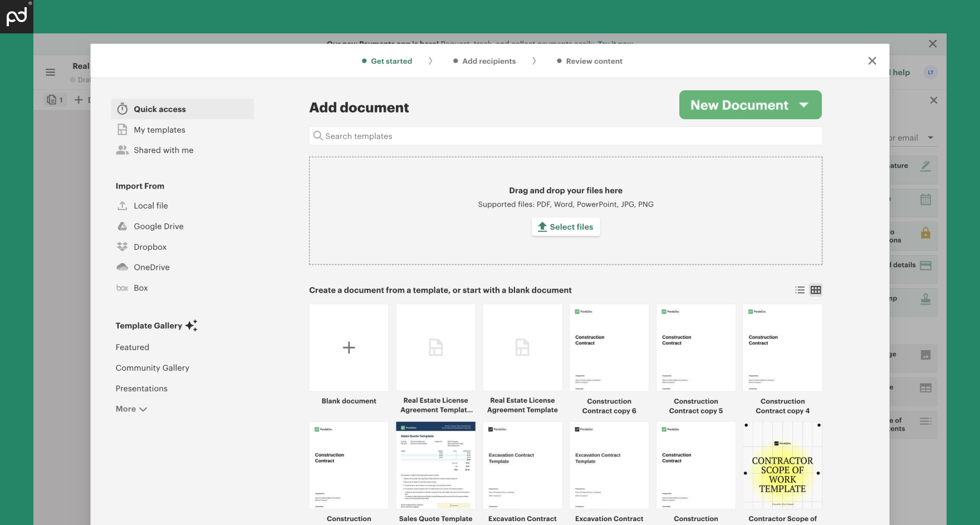Add stamp field icon
The image size is (980, 525).
coord(926,299)
